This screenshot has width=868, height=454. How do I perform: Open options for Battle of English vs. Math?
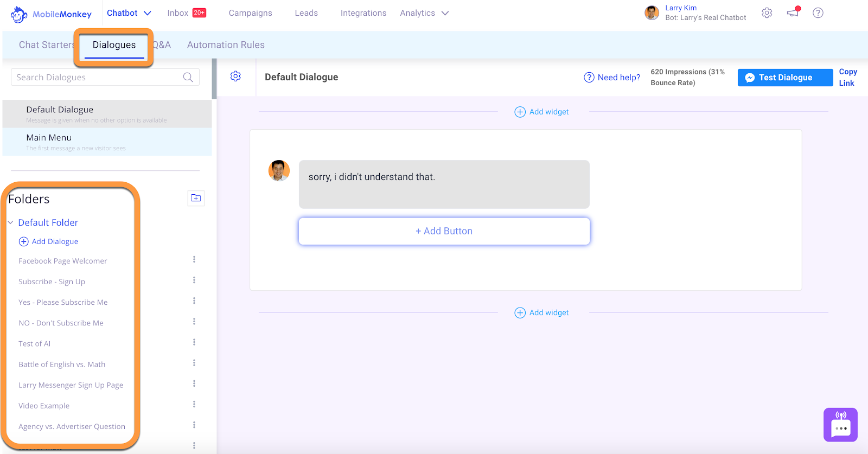coord(194,363)
